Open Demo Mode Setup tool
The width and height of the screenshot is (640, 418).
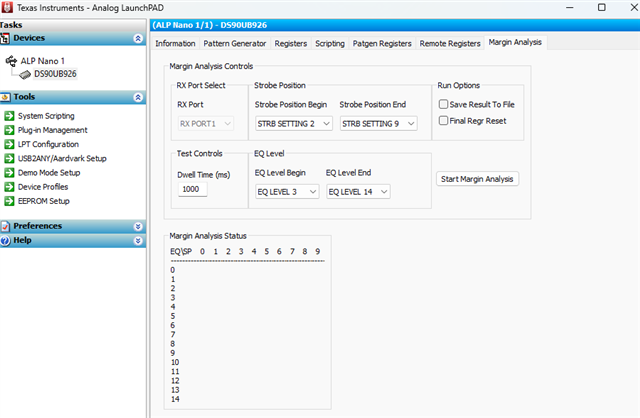click(x=49, y=173)
